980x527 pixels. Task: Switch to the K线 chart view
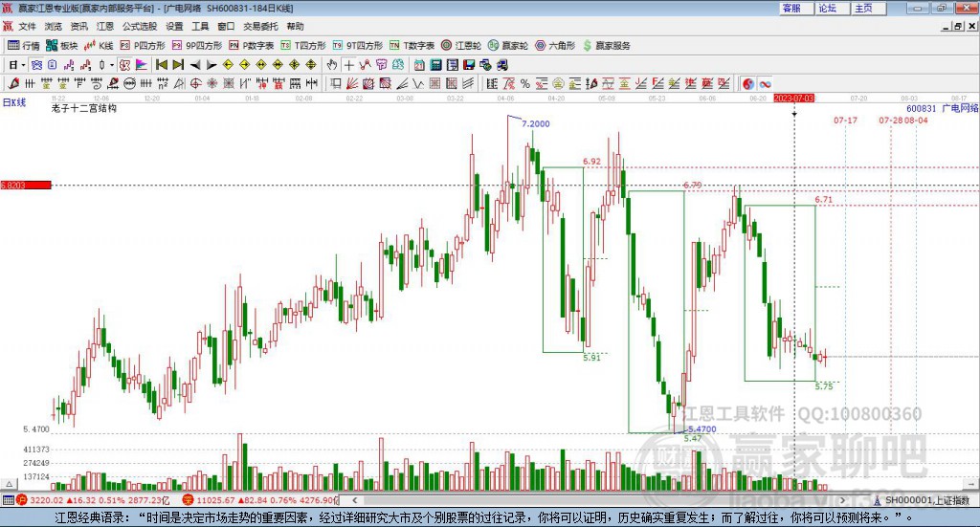click(x=99, y=46)
